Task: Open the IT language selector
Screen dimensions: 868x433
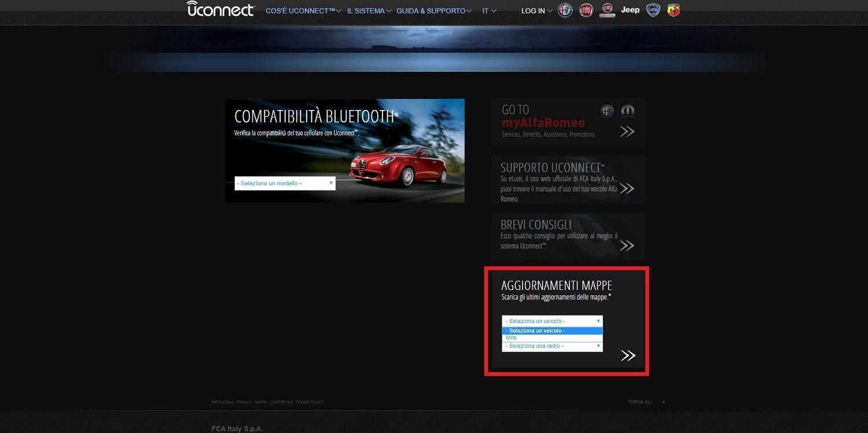Action: click(x=489, y=11)
